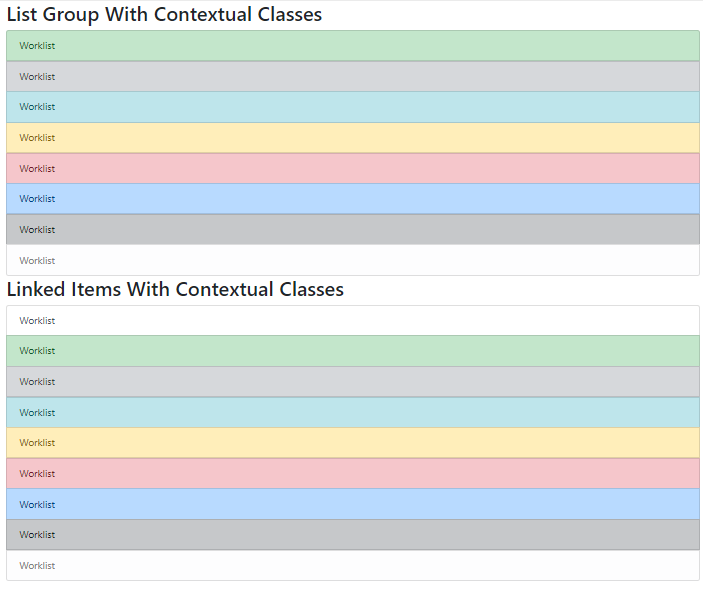Select the white Worklist item ending top list

[353, 260]
